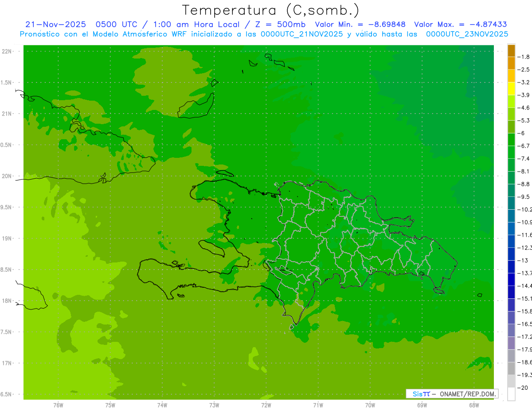
Task: Click the '-16.5' colorbar value
Action: tap(525, 324)
